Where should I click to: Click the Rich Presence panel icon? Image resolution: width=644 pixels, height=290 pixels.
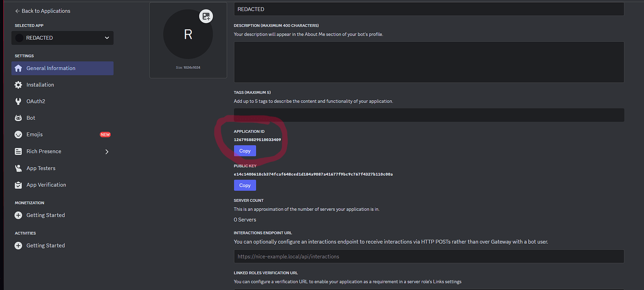[18, 151]
